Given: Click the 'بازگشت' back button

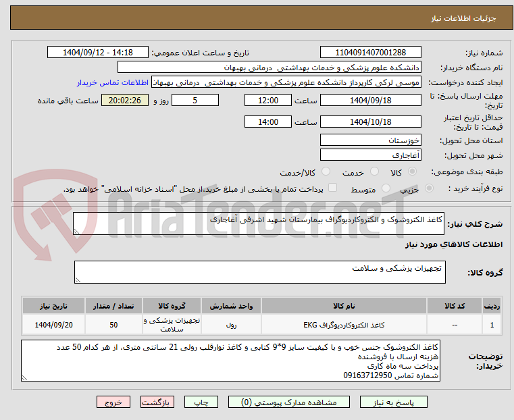Looking at the screenshot, I should (157, 402).
